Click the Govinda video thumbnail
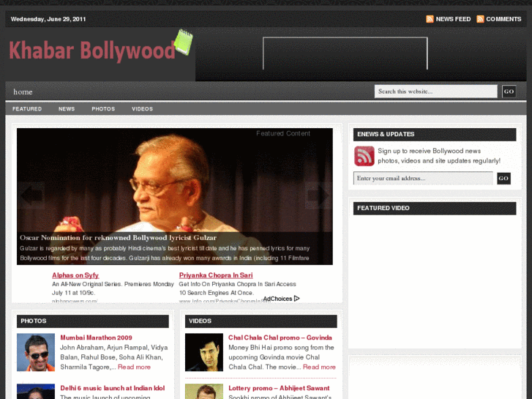Image resolution: width=532 pixels, height=399 pixels. point(204,352)
